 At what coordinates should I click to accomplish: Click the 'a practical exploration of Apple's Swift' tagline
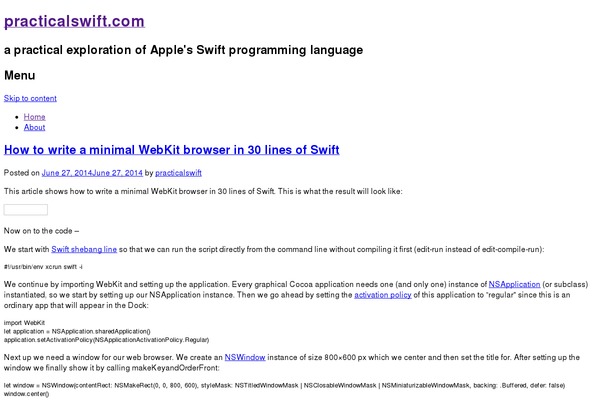pos(183,50)
